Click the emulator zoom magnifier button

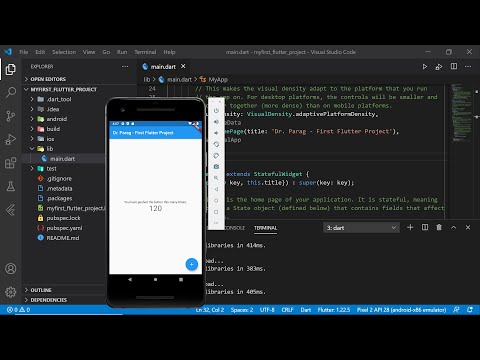point(216,178)
